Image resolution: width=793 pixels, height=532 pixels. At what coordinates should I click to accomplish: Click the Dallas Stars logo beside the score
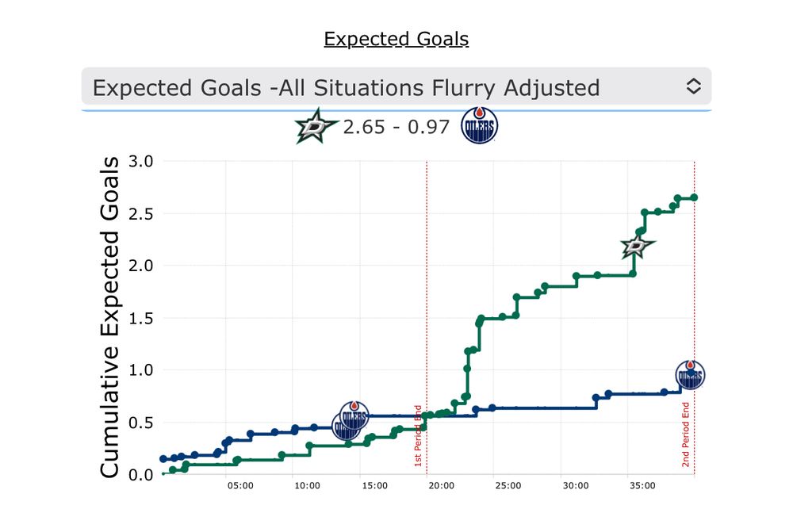point(316,128)
